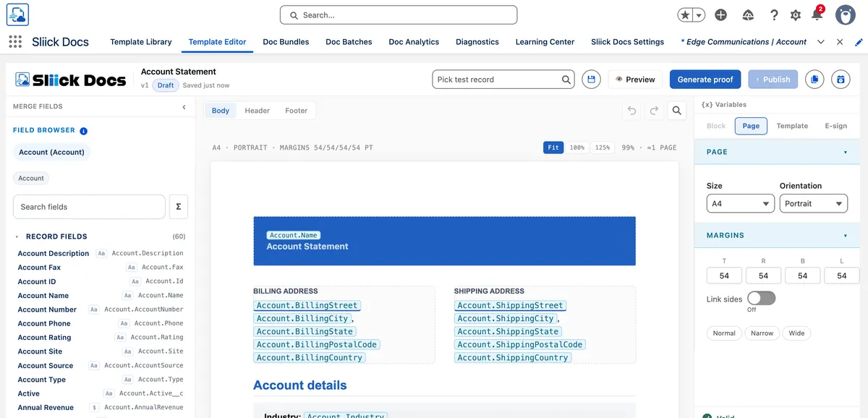The image size is (868, 418).
Task: Apply the Narrow margins preset
Action: tap(762, 333)
